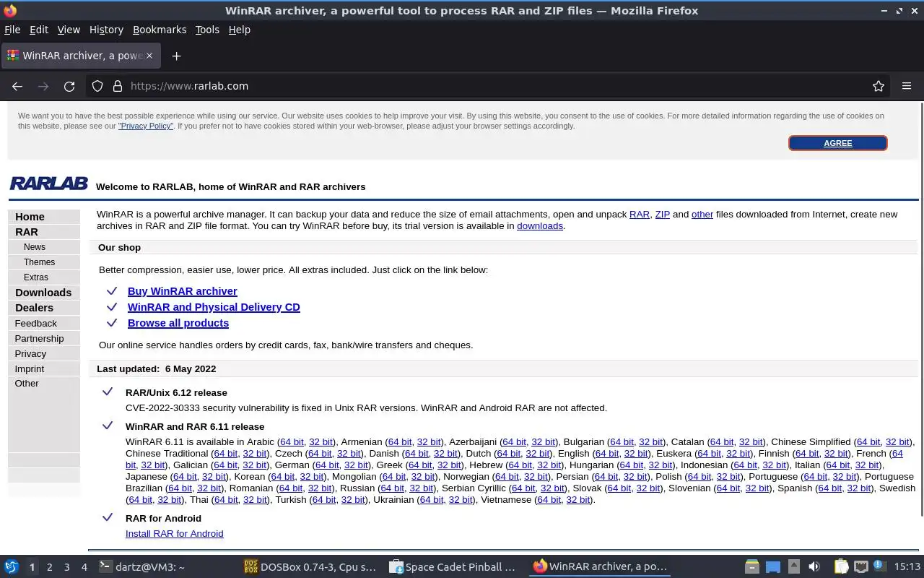The image size is (924, 578).
Task: Open Downloads in sidebar
Action: tap(43, 293)
